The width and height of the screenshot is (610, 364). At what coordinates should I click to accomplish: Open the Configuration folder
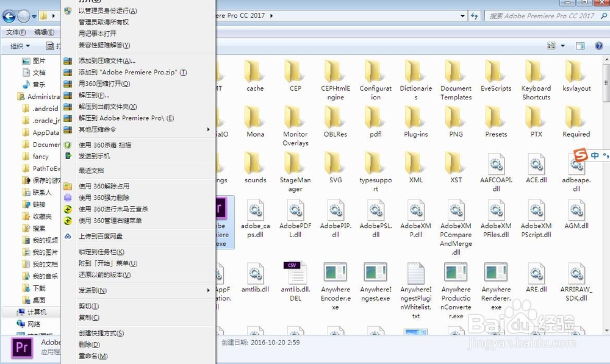375,80
